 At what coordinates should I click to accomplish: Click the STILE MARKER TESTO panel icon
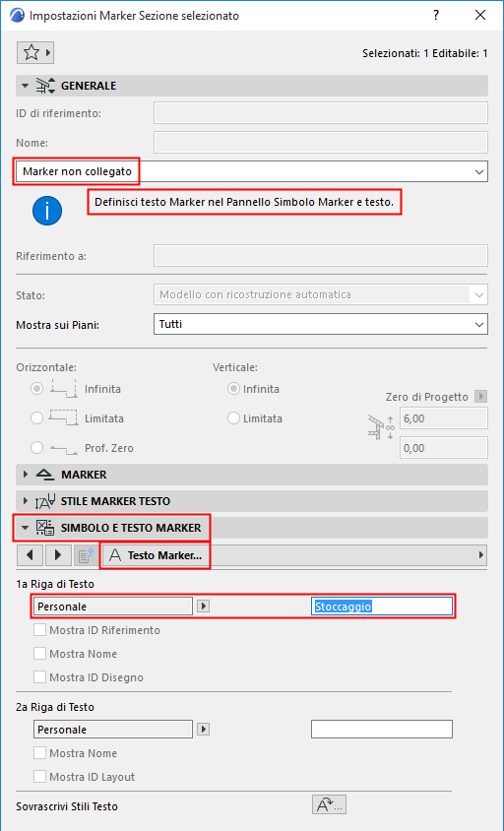[45, 501]
